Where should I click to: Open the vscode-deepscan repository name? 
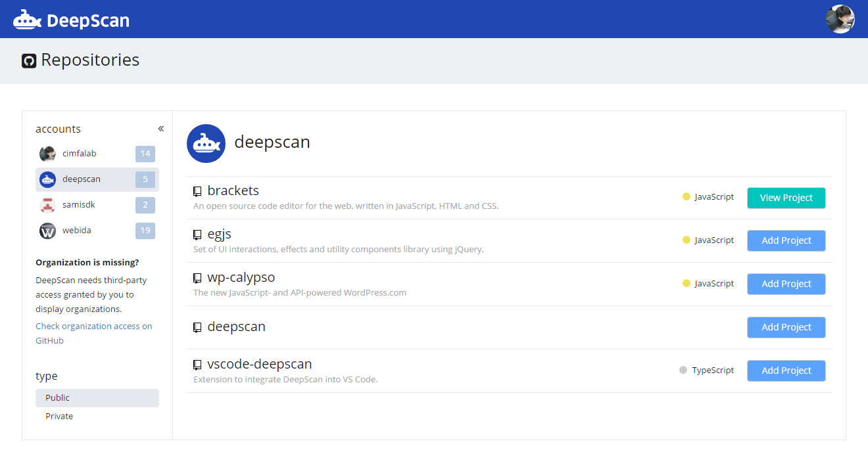point(260,364)
